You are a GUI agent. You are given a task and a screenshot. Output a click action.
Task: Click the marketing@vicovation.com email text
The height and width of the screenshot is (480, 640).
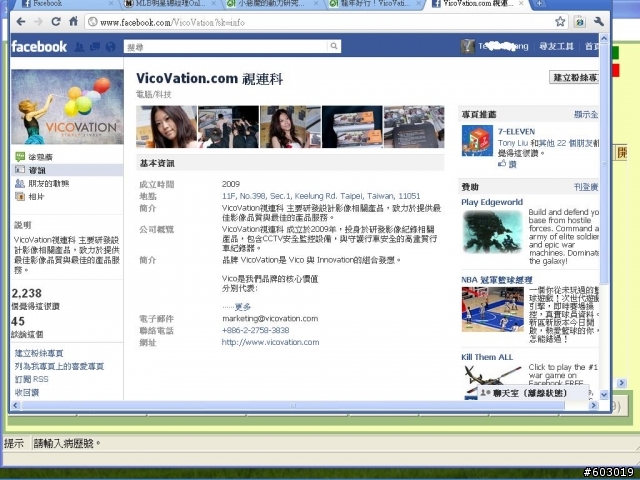pyautogui.click(x=270, y=318)
